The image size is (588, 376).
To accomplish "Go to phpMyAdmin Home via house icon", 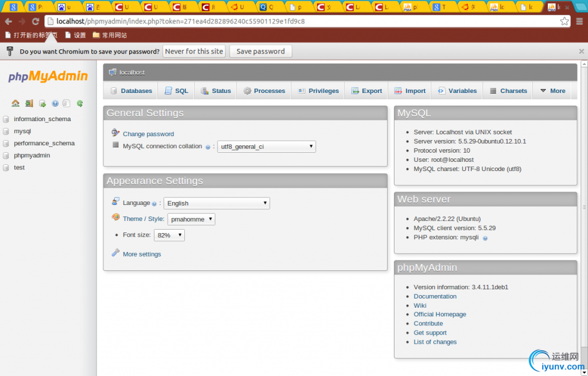I will (x=16, y=103).
